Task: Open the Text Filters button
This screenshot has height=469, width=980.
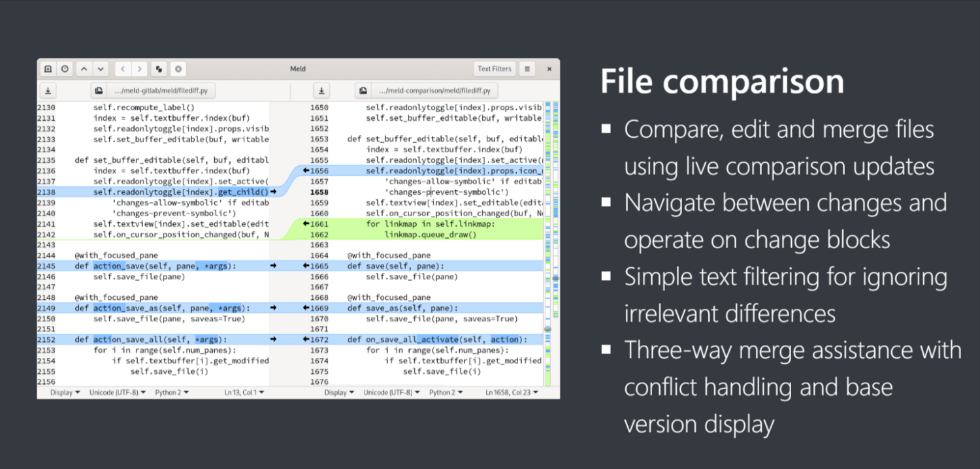Action: pos(495,69)
